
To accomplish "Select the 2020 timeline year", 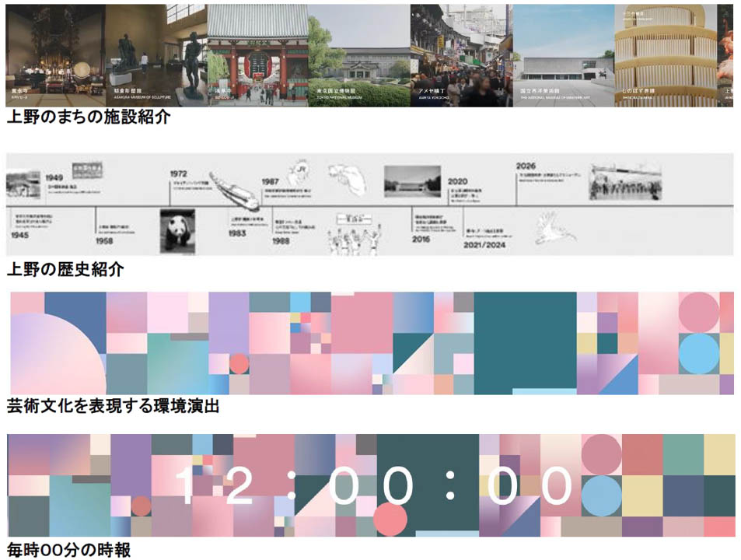I will [x=457, y=181].
